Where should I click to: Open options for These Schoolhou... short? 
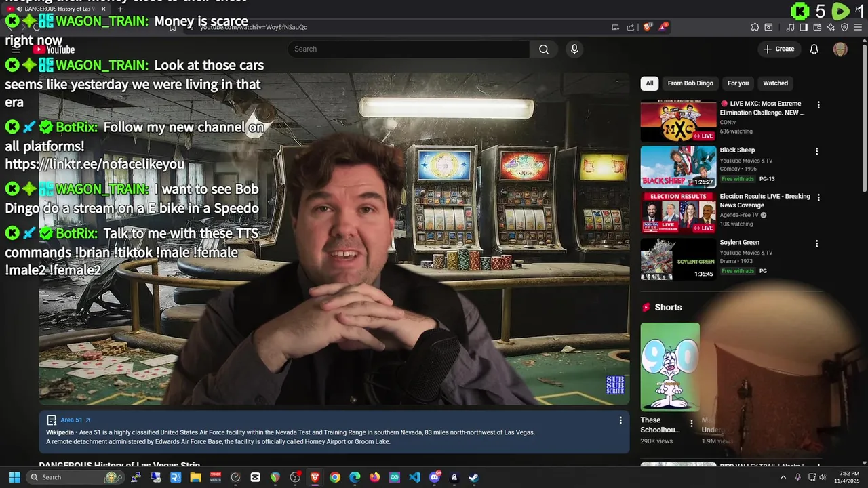(691, 424)
